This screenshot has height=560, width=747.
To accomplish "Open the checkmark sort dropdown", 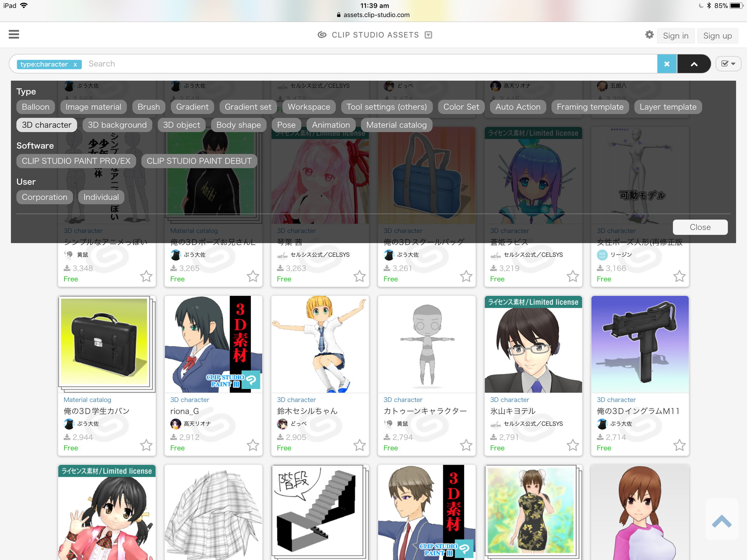I will click(x=728, y=64).
